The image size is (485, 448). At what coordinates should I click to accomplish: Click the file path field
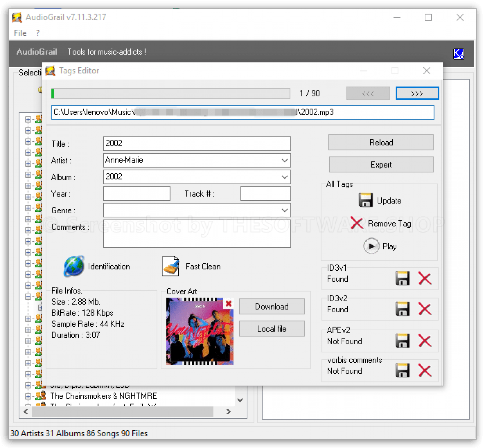point(242,112)
